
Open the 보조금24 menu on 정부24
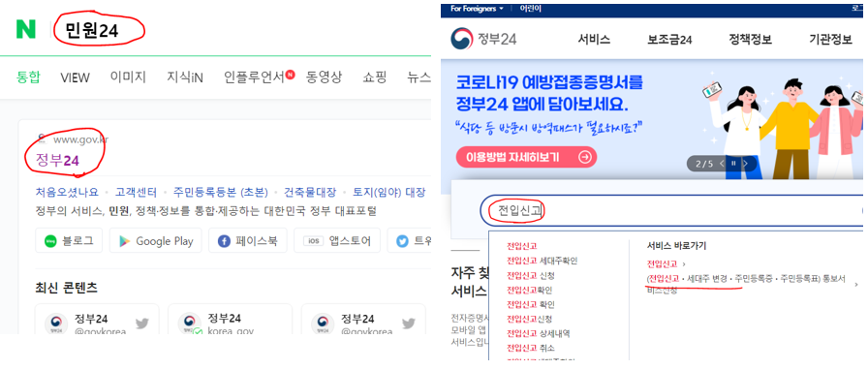pyautogui.click(x=669, y=40)
